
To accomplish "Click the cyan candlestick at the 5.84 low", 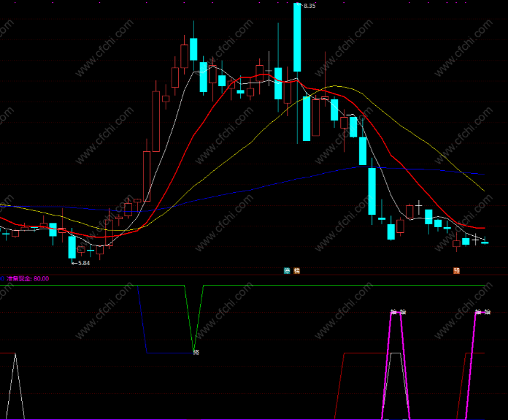I will [x=72, y=247].
